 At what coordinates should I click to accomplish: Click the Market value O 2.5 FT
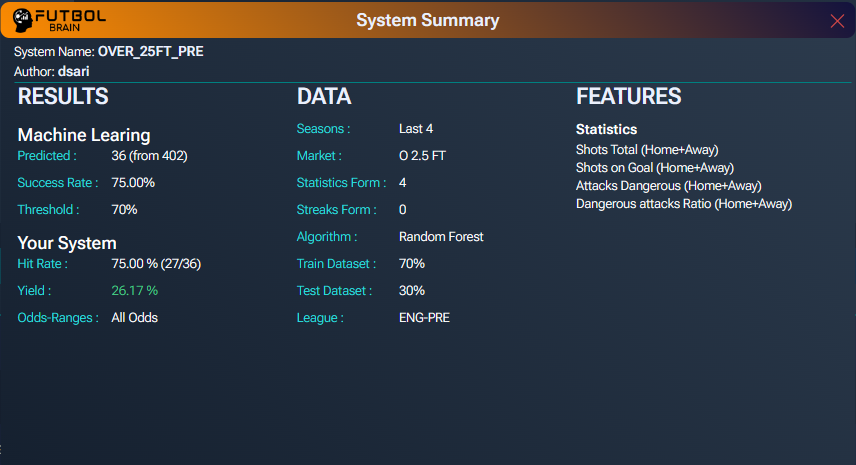click(422, 156)
